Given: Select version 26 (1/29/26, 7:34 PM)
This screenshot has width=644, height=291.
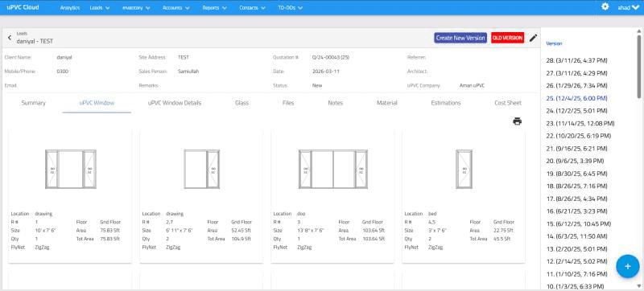Looking at the screenshot, I should pyautogui.click(x=576, y=86).
